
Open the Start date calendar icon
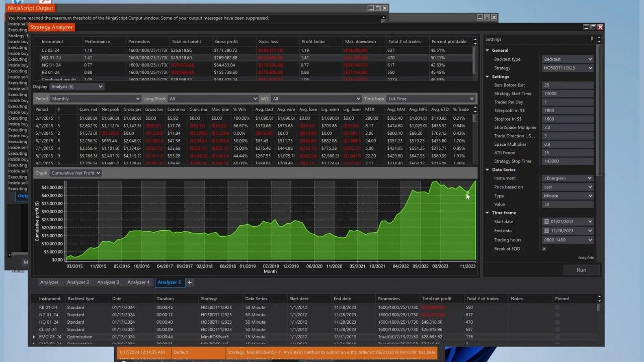(546, 222)
